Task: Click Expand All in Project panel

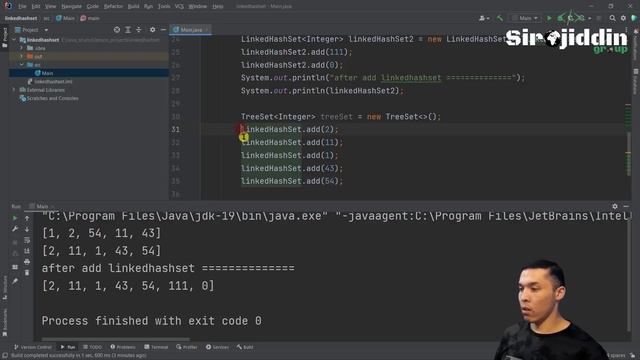Action: 128,30
